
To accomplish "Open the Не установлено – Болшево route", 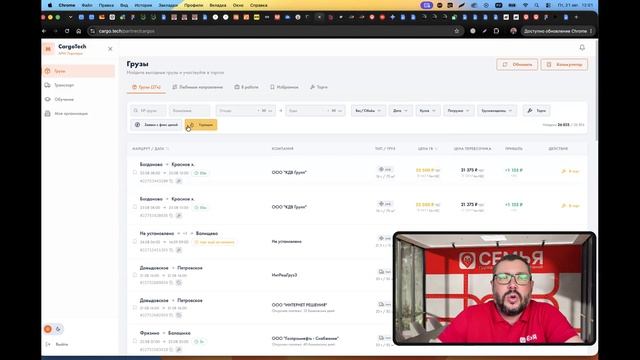I will coord(179,233).
